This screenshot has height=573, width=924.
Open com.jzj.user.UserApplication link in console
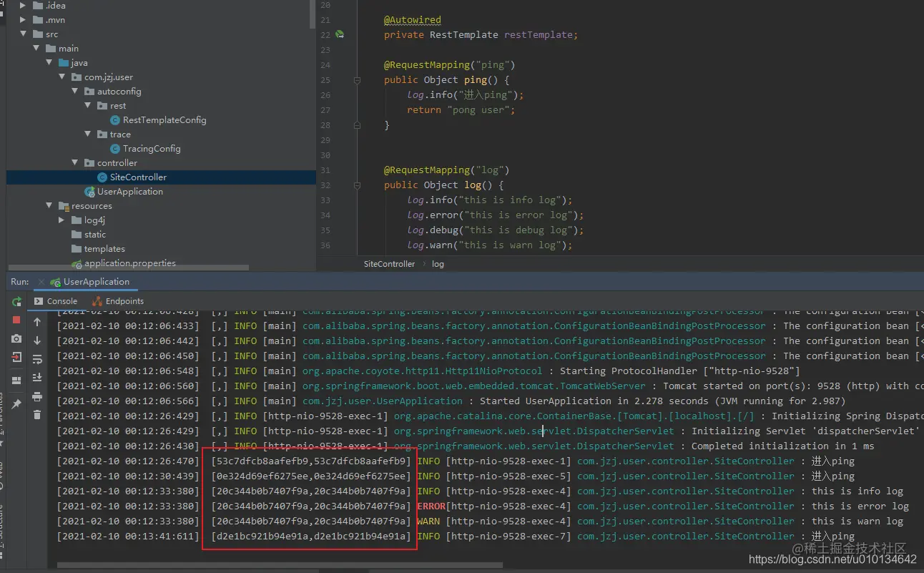click(382, 401)
